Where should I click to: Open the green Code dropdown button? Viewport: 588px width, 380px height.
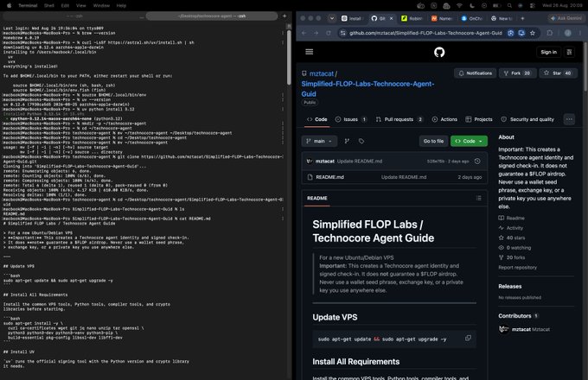pyautogui.click(x=469, y=141)
